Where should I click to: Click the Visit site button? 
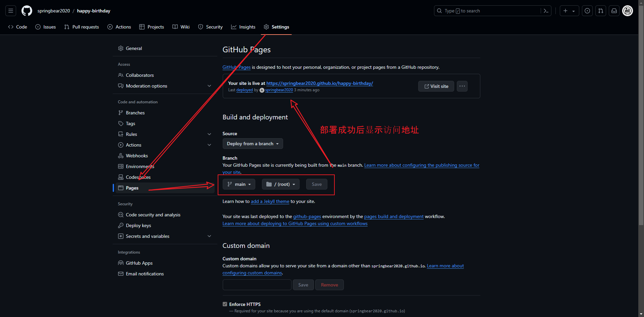pyautogui.click(x=436, y=86)
